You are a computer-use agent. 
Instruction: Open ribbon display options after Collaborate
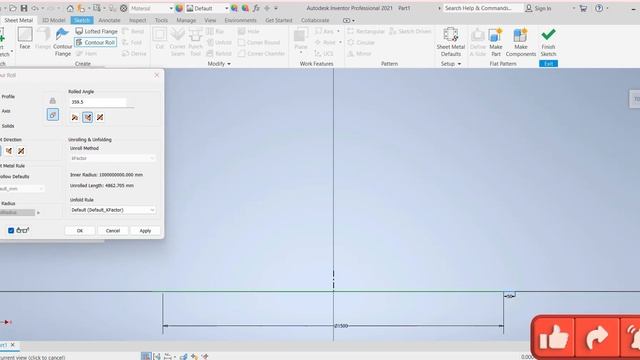(349, 20)
